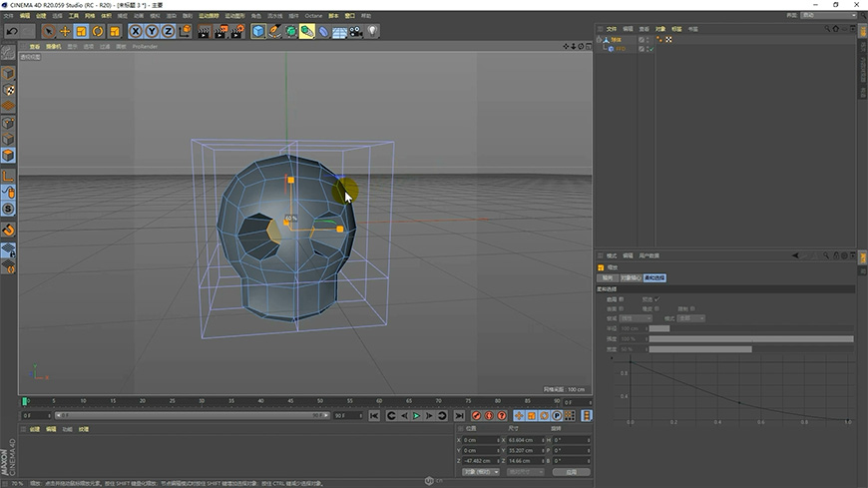
Task: Click the green Subdivision Surface generator icon
Action: pos(290,32)
